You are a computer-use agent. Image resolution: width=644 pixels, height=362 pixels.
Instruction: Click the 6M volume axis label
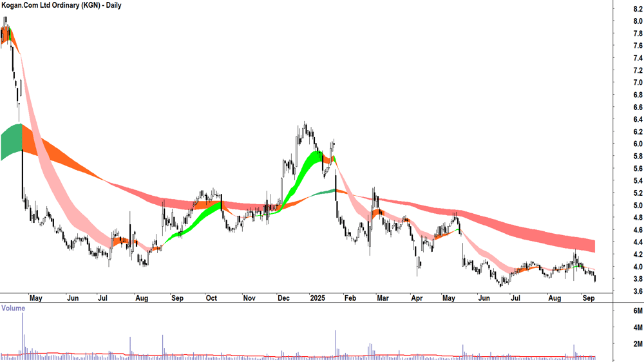pyautogui.click(x=638, y=311)
